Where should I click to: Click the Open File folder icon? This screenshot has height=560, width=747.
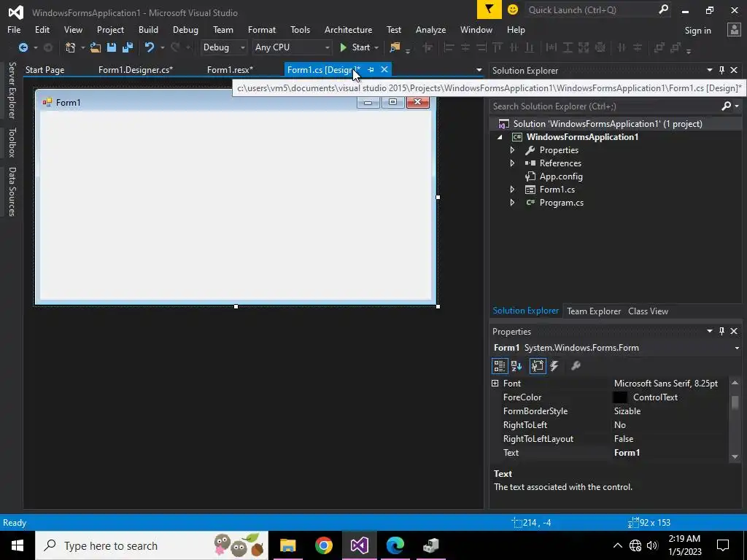pyautogui.click(x=96, y=47)
